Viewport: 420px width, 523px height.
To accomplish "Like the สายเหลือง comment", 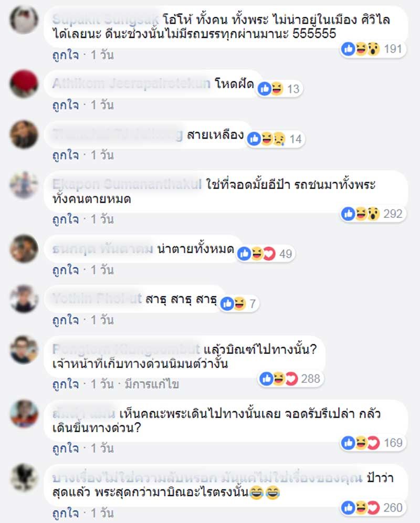I will coord(66,155).
